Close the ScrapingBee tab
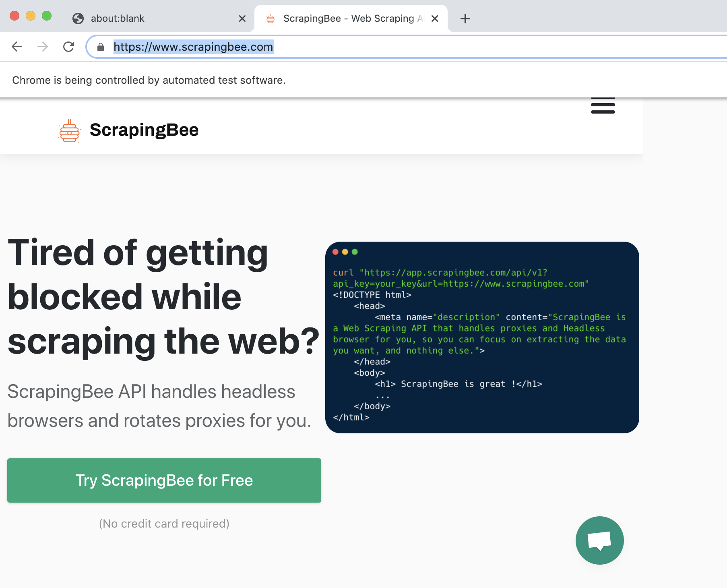This screenshot has width=727, height=588. pyautogui.click(x=435, y=18)
